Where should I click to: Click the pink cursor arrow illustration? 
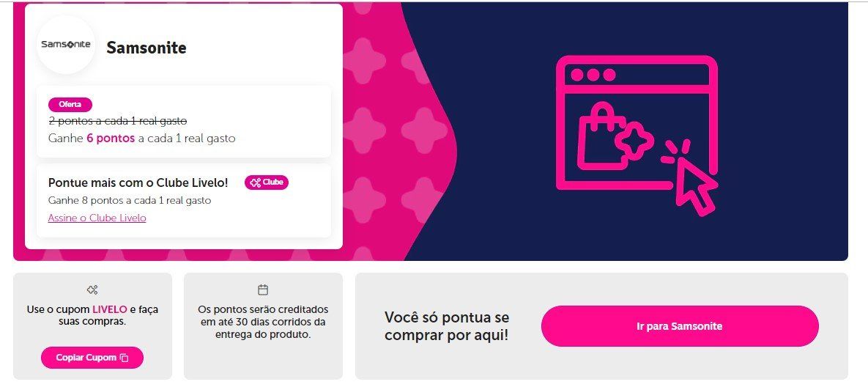pyautogui.click(x=695, y=185)
